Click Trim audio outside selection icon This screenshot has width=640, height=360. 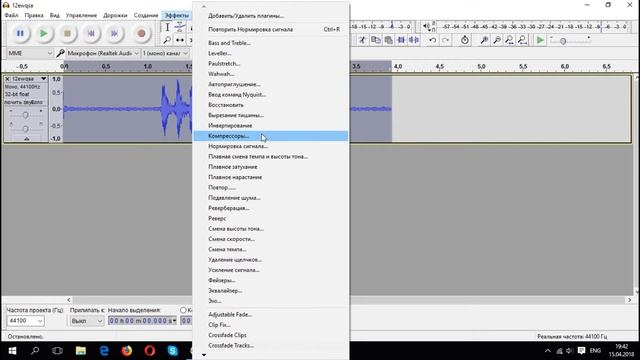[x=401, y=40]
